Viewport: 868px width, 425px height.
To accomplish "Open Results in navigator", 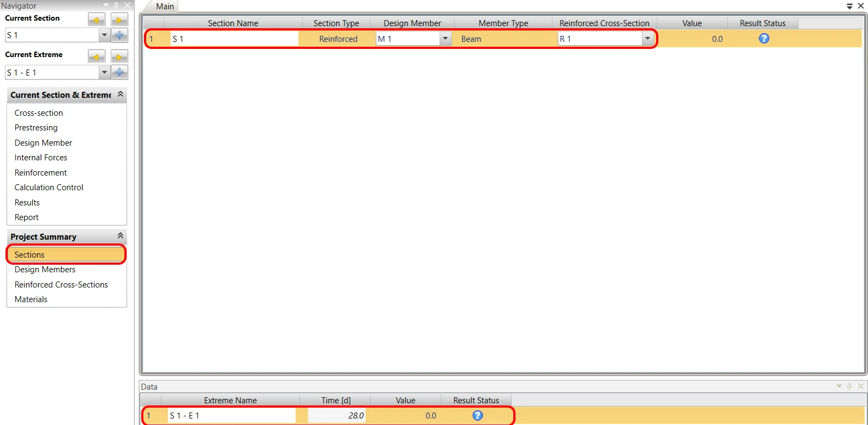I will tap(27, 203).
